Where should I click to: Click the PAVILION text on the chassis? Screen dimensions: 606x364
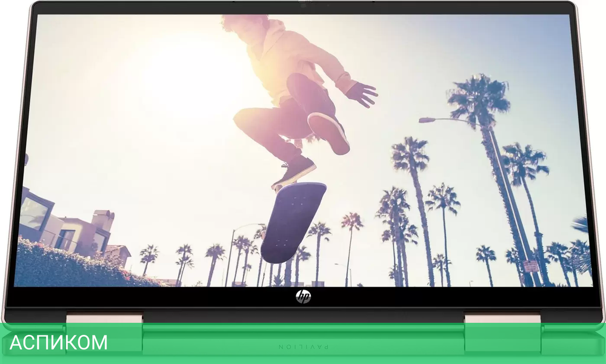tap(303, 345)
